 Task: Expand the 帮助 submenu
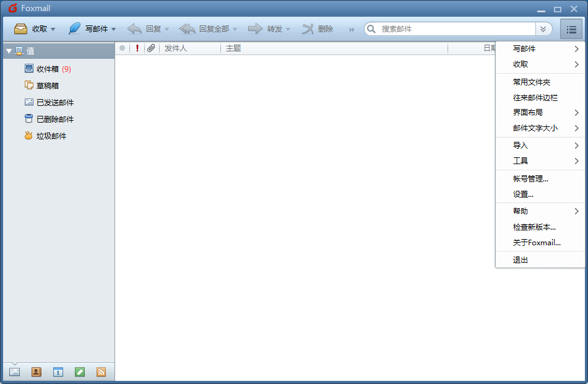point(540,211)
